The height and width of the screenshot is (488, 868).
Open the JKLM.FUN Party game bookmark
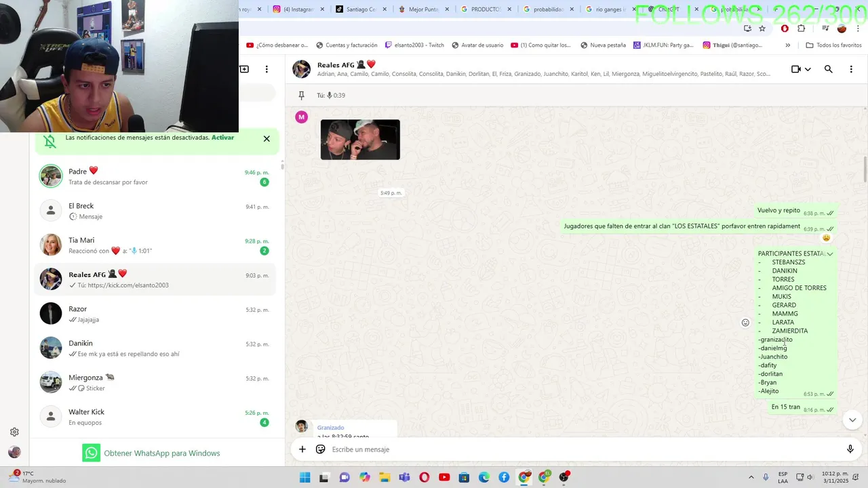coord(663,45)
